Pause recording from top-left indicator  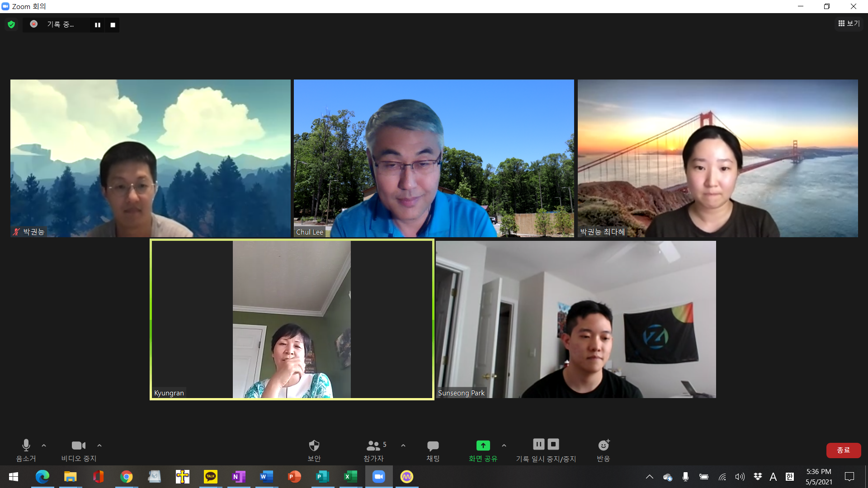tap(97, 25)
